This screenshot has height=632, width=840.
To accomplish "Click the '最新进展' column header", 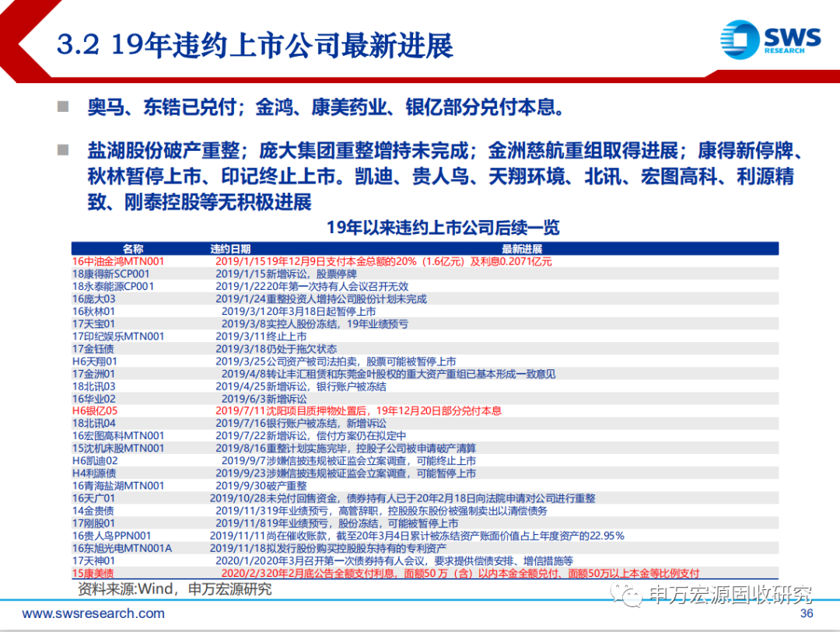I will (522, 249).
